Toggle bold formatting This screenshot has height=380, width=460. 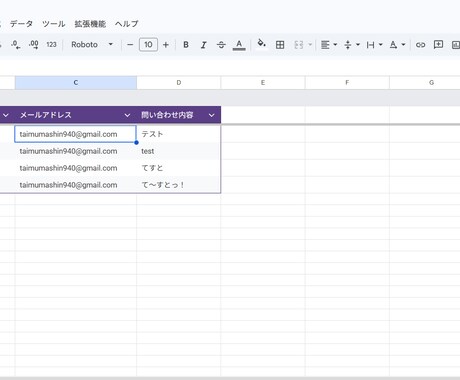tap(186, 45)
